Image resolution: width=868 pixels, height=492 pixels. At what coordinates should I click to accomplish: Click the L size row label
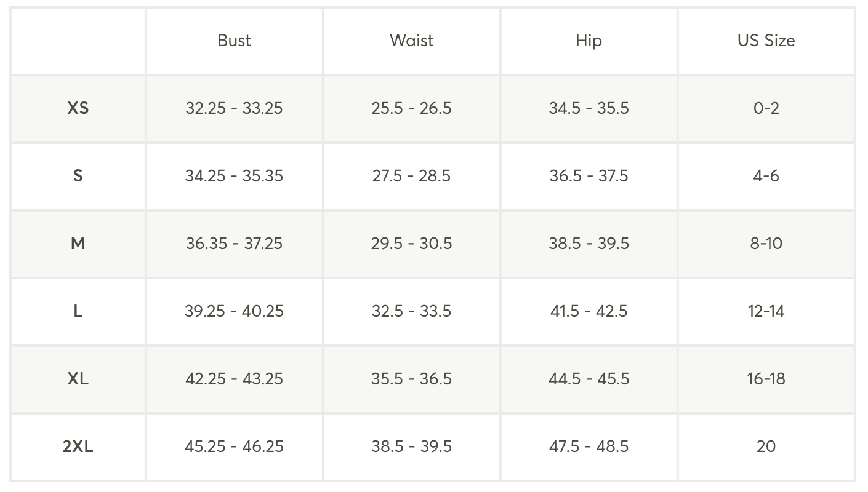point(78,311)
